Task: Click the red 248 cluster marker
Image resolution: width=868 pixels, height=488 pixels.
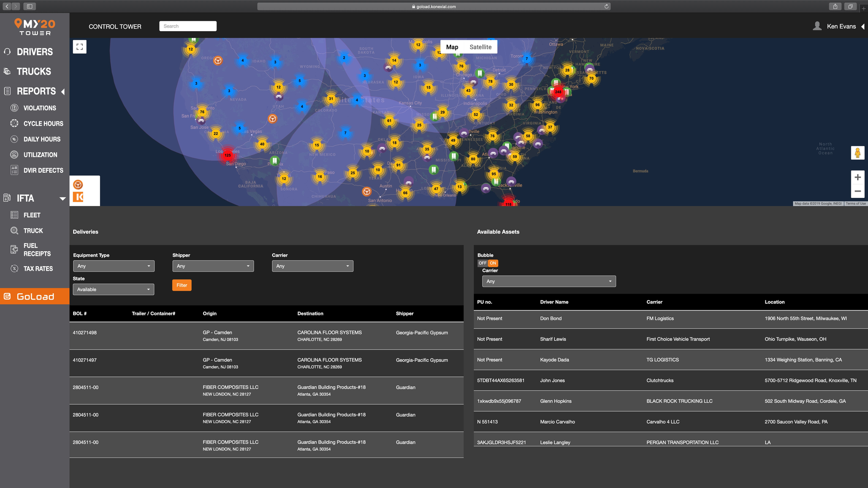Action: click(x=558, y=92)
